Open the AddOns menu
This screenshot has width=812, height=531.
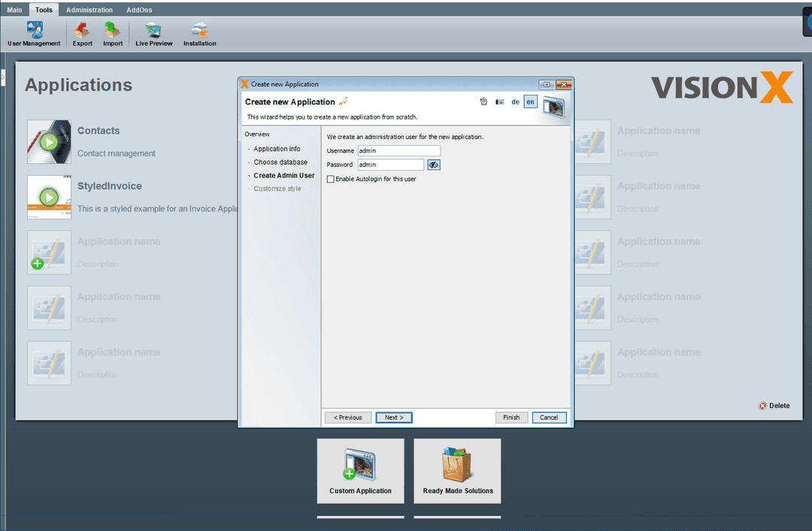click(138, 9)
